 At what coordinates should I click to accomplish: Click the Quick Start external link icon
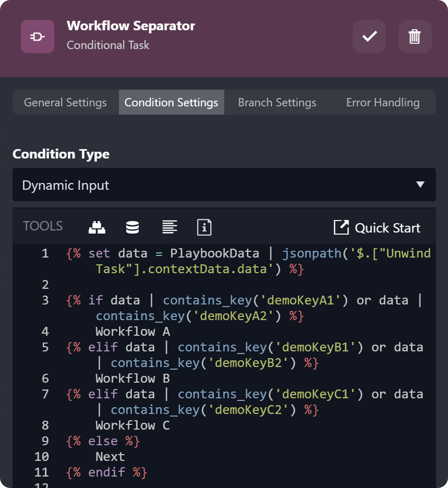[341, 227]
